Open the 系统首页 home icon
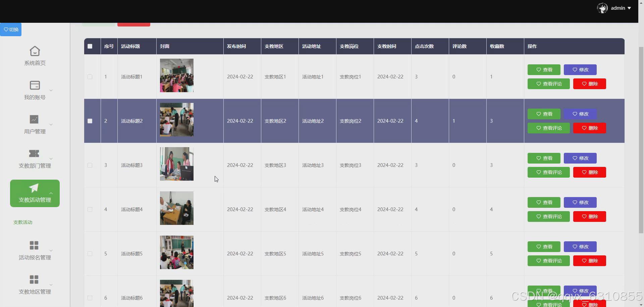This screenshot has height=307, width=644. click(35, 51)
